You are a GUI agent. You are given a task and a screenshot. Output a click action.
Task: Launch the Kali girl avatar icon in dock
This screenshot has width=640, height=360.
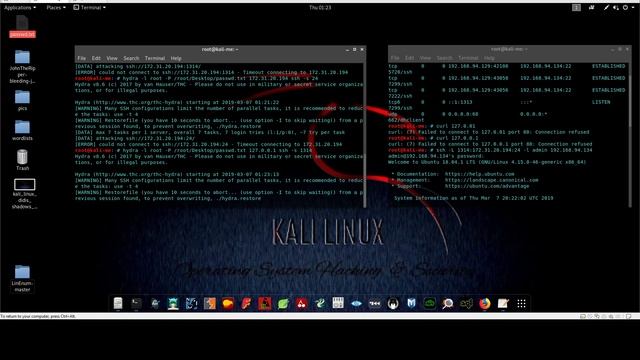(173, 303)
